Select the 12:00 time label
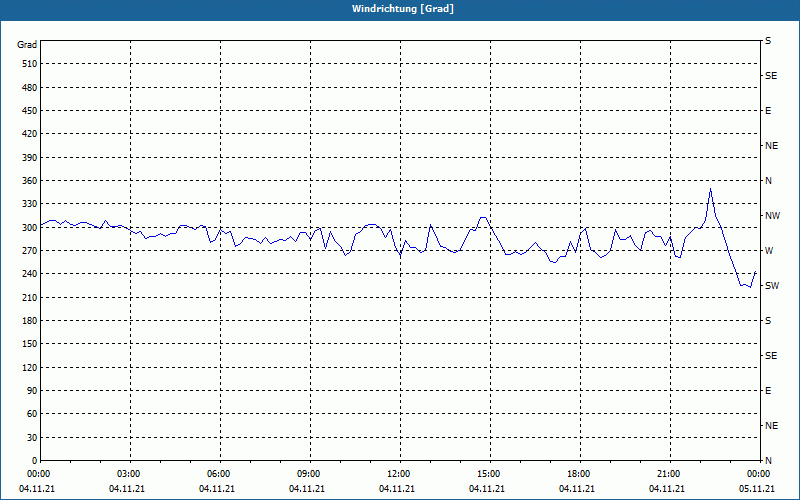This screenshot has width=800, height=500. 398,474
